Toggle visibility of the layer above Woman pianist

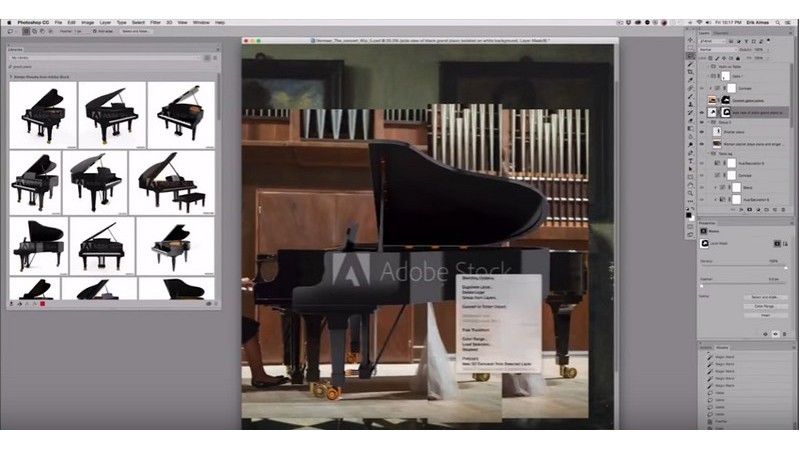(702, 132)
